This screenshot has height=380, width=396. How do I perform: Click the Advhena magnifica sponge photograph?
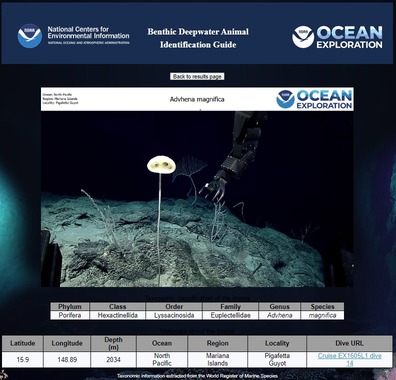tap(197, 199)
